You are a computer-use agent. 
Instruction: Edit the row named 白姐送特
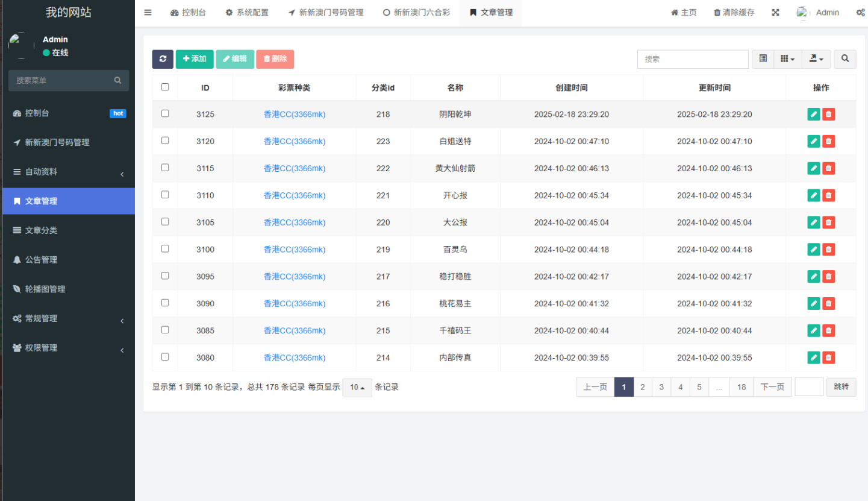pyautogui.click(x=814, y=142)
